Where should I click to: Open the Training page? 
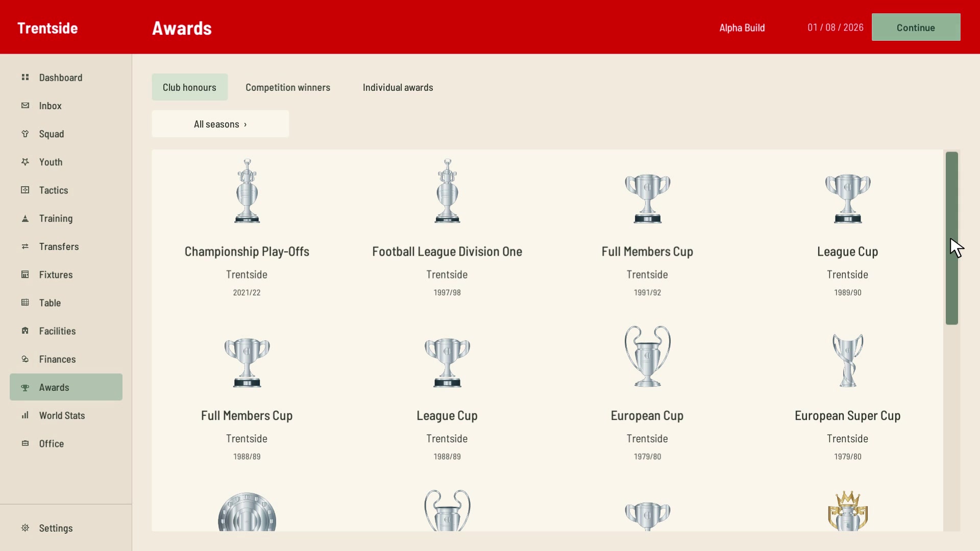pyautogui.click(x=66, y=218)
